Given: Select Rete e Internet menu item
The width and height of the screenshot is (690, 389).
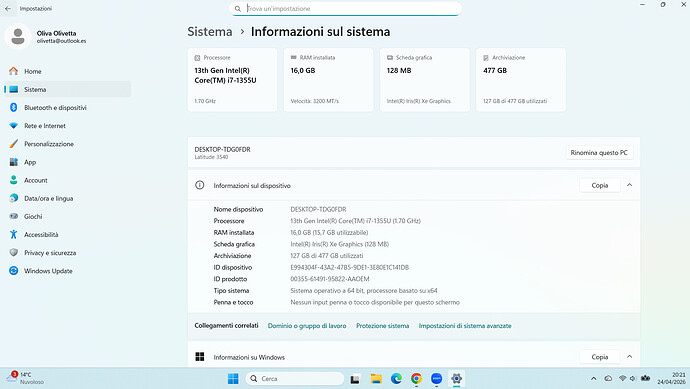Looking at the screenshot, I should coord(68,126).
